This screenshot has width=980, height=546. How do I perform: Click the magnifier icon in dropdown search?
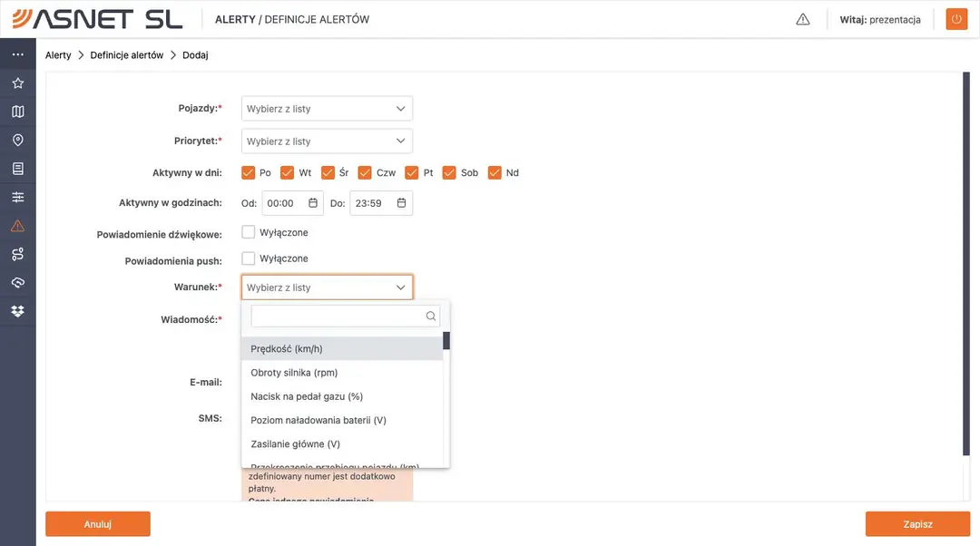(x=431, y=317)
